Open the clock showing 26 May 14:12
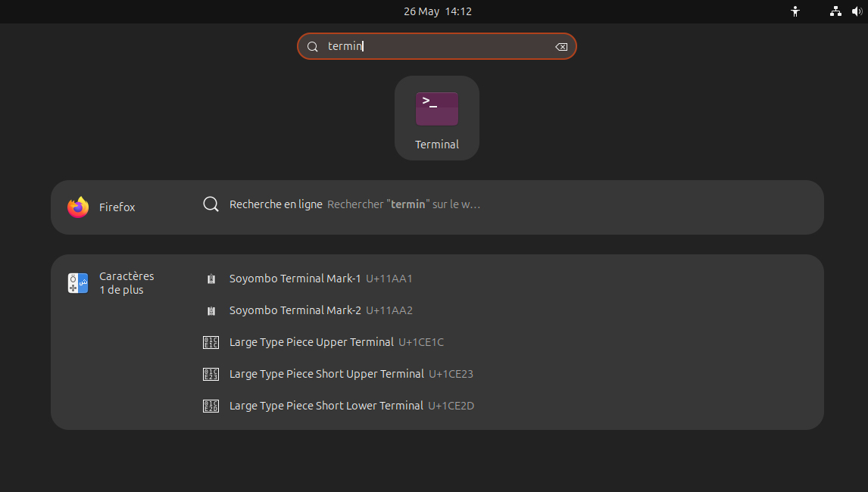This screenshot has width=868, height=492. click(x=437, y=11)
